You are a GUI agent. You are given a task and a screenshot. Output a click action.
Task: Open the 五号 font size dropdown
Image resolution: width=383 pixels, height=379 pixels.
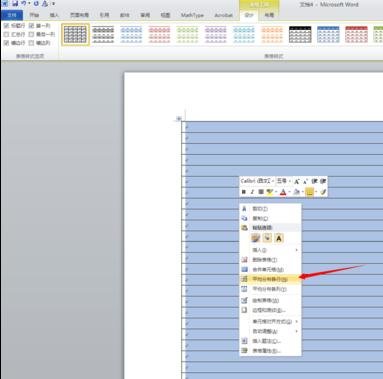[x=290, y=181]
